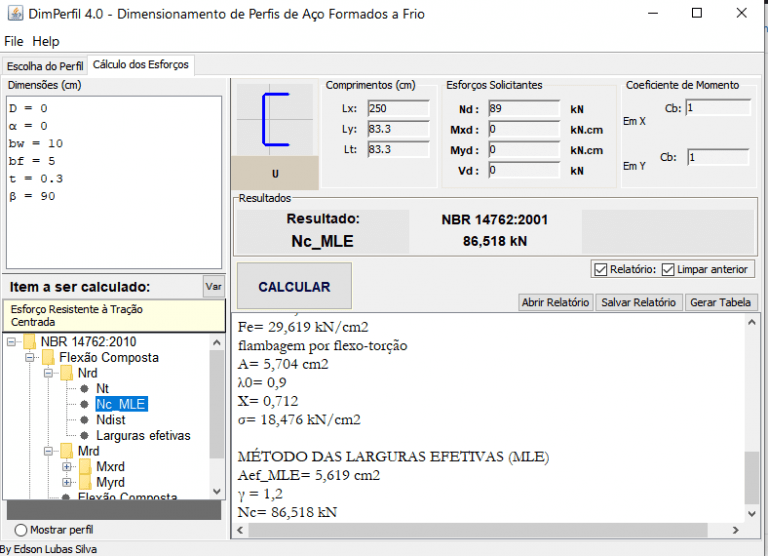Image resolution: width=768 pixels, height=556 pixels.
Task: Click the Nd force input field
Action: 524,109
